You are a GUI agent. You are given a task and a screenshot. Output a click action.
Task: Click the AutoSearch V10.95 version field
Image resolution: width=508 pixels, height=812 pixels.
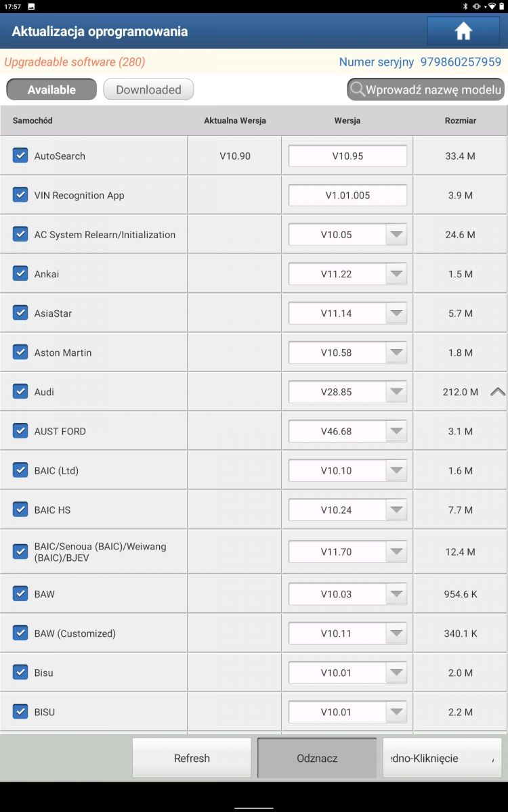click(347, 156)
